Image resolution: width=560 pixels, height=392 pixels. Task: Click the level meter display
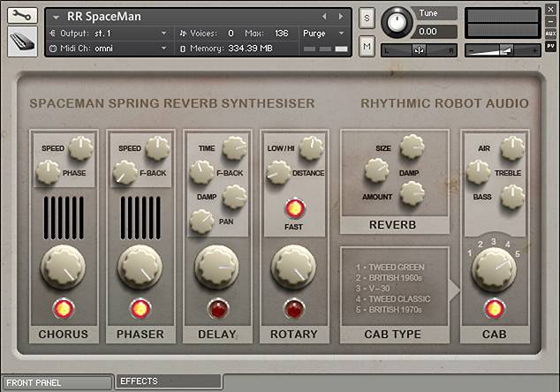[503, 23]
